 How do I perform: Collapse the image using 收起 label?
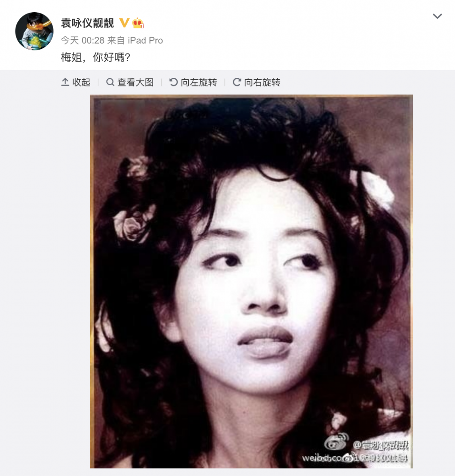[81, 82]
